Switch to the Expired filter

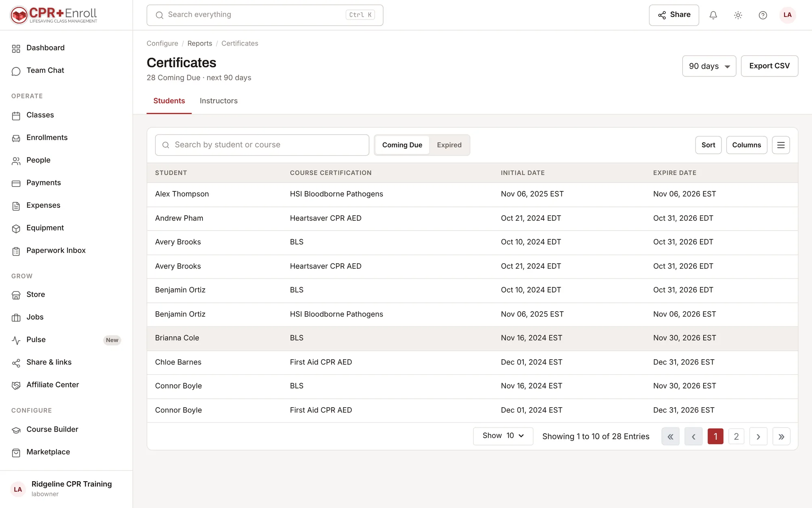449,145
